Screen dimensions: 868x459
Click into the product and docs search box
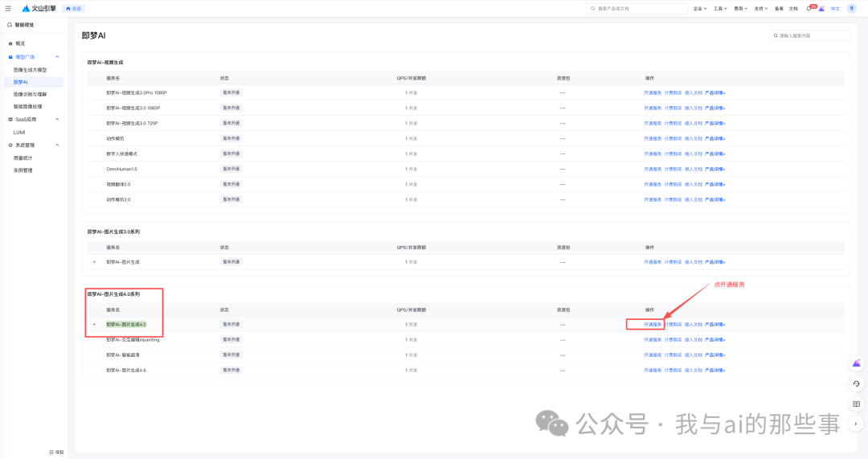click(x=637, y=8)
